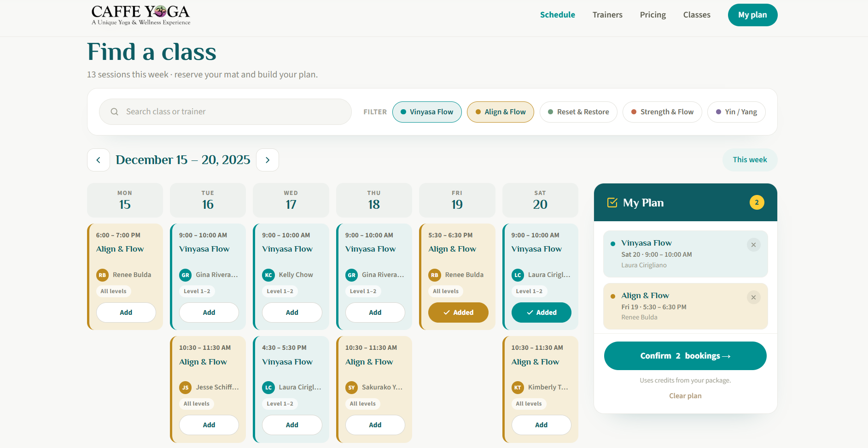Confirm 2 bookings
This screenshot has width=868, height=448.
click(x=685, y=356)
